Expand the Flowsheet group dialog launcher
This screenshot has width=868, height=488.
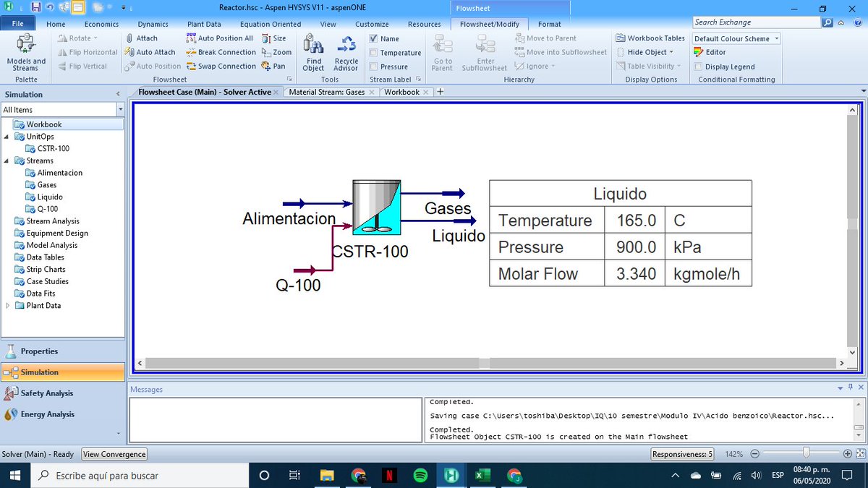coord(290,79)
